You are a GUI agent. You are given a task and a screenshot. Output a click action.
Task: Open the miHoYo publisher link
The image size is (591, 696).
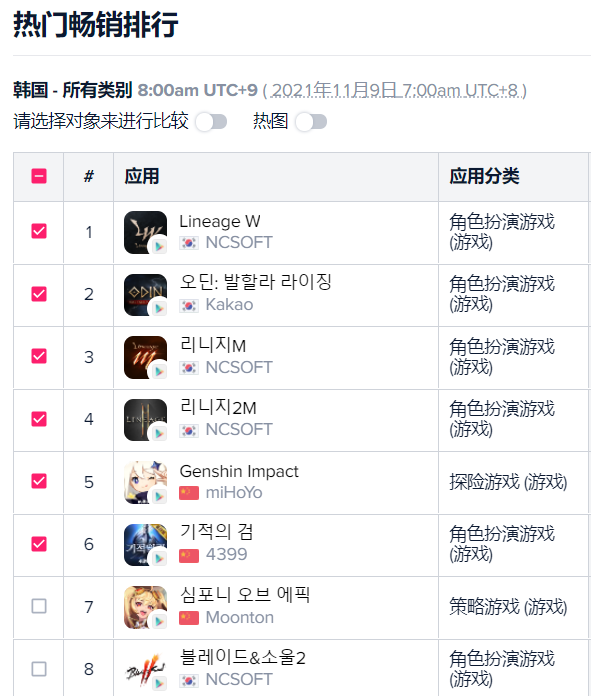(x=234, y=493)
